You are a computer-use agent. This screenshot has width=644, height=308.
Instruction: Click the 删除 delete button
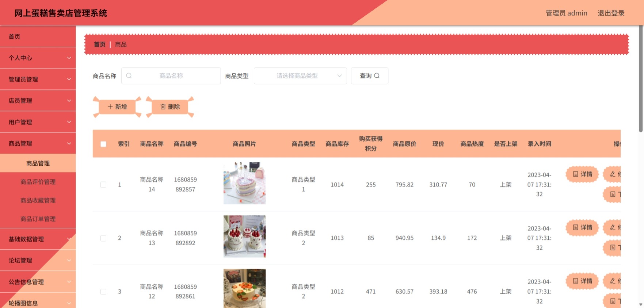170,107
